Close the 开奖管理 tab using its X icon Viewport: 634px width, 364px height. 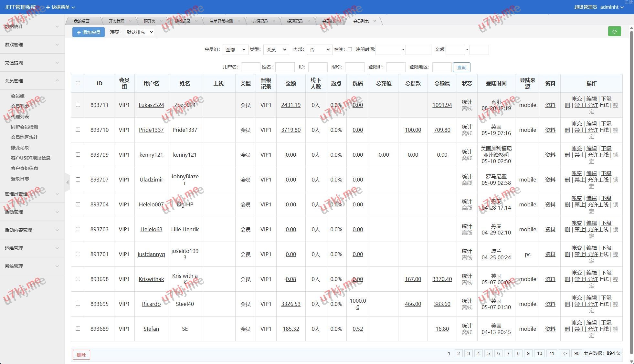130,21
